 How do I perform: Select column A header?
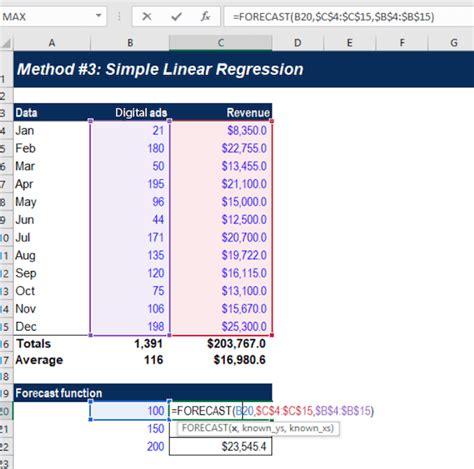[x=52, y=43]
